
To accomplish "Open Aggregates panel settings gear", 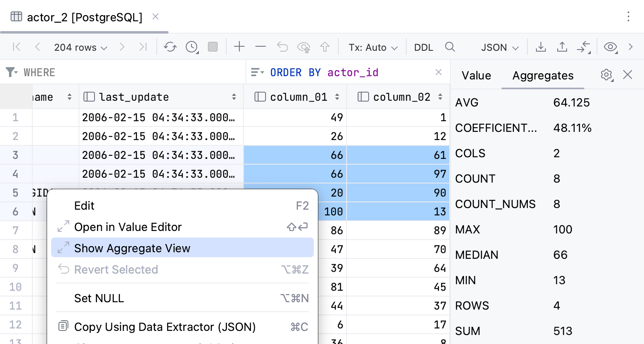I will (606, 75).
